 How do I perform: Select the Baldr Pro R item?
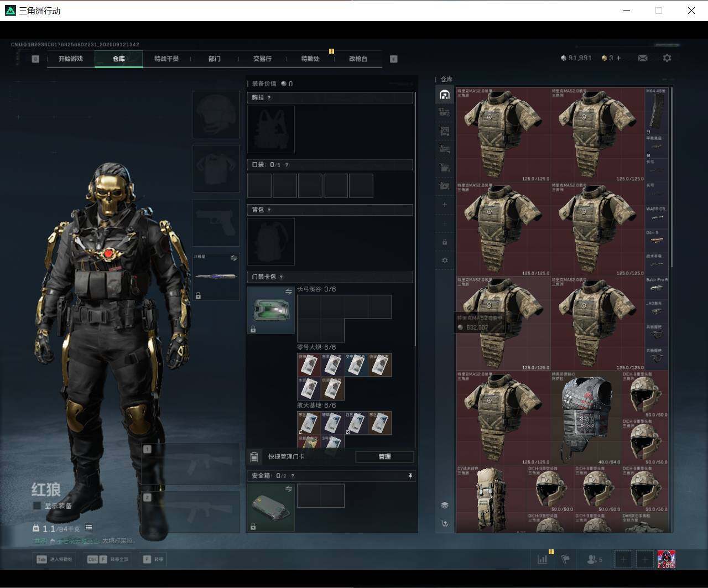click(657, 288)
